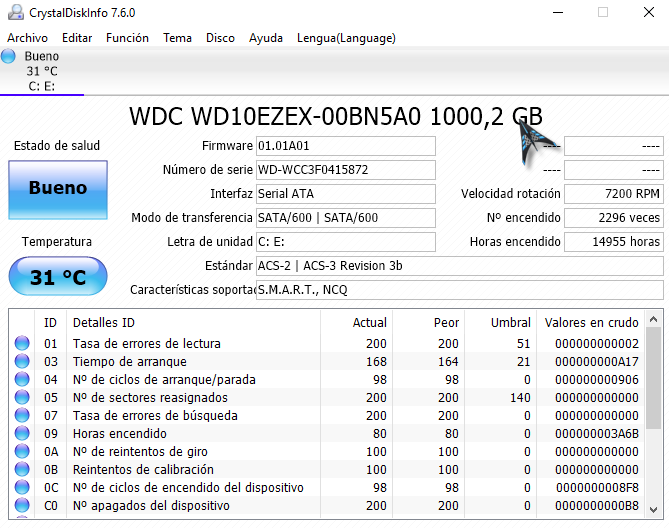Viewport: 669px width, 528px height.
Task: Click the ID column header
Action: (50, 322)
